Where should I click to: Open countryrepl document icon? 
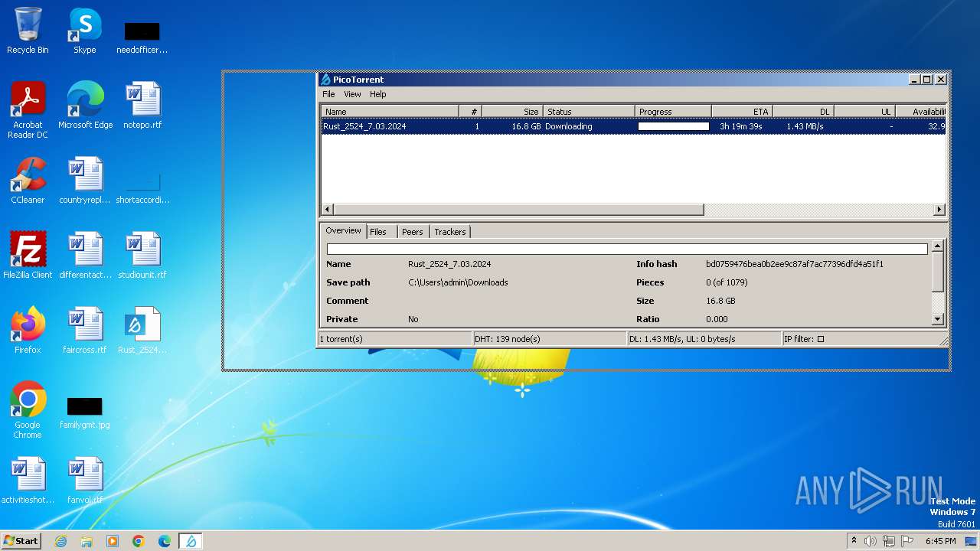point(85,181)
